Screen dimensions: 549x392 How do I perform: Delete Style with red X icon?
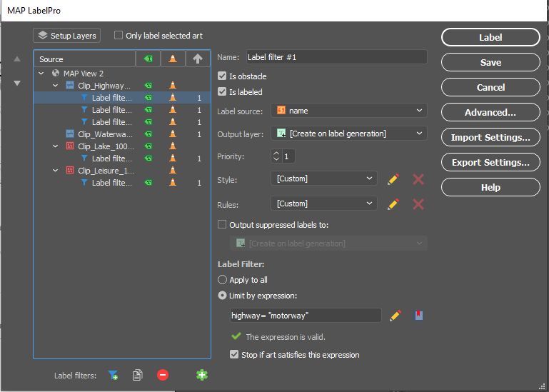point(418,179)
